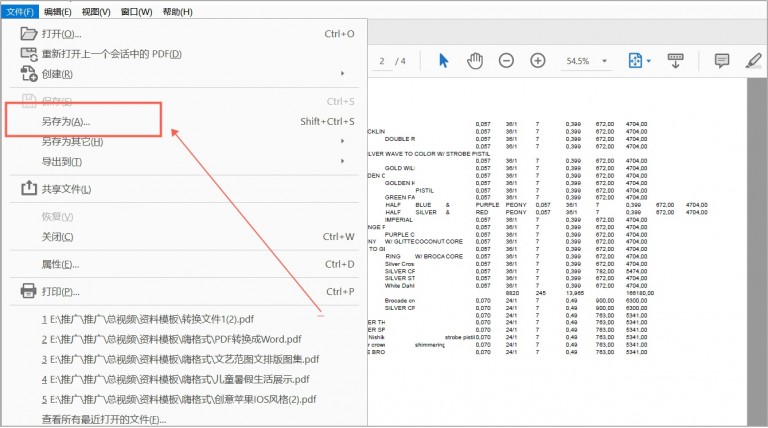Image resolution: width=768 pixels, height=428 pixels.
Task: Click 查看所有最近打开的文件
Action: (104, 419)
